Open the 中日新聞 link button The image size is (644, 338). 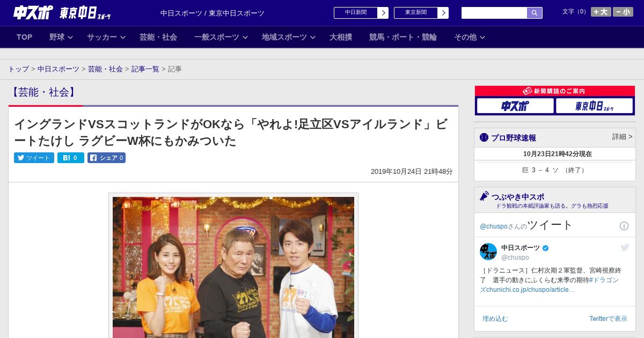point(356,13)
